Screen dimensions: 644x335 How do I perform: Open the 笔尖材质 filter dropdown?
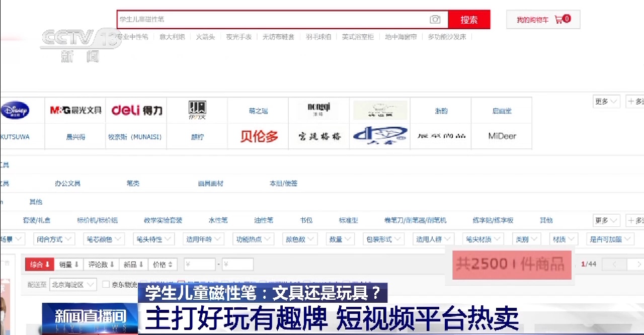pos(483,239)
